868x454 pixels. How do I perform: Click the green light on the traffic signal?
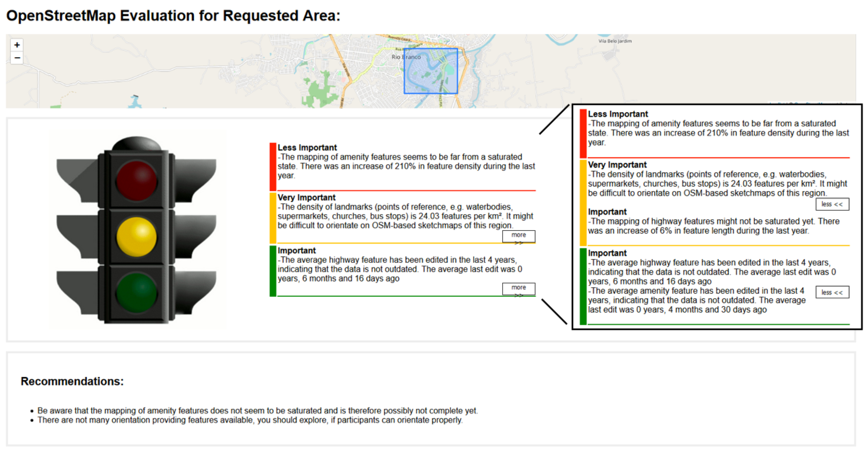136,292
